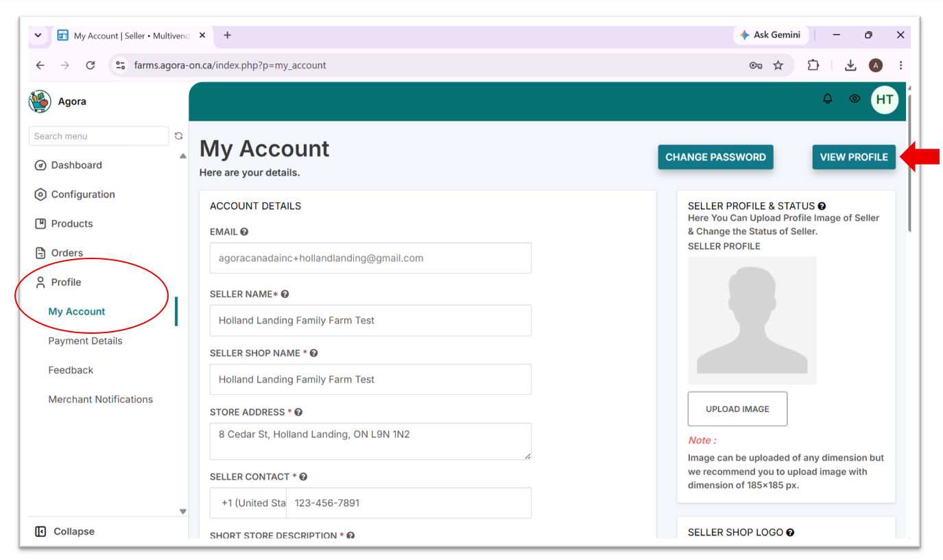This screenshot has width=943, height=560.
Task: Click seller profile placeholder image
Action: [752, 320]
